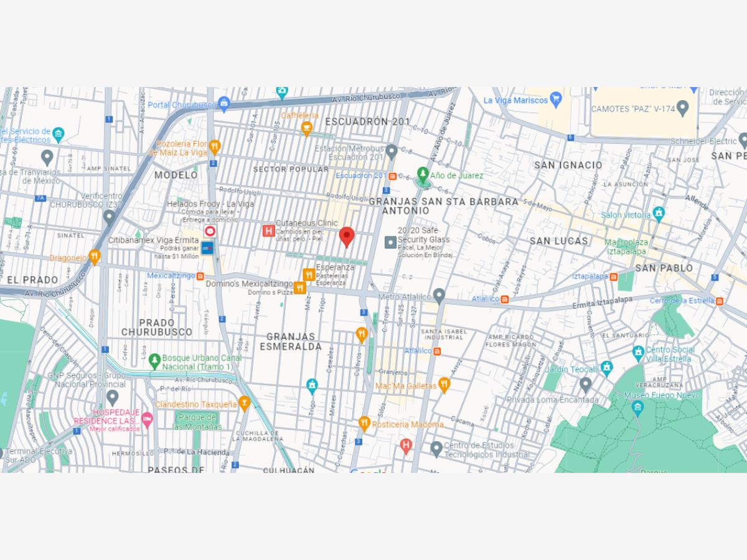Image resolution: width=747 pixels, height=560 pixels.
Task: Select the PRADO CHURUBUSCO neighborhood label
Action: 157,327
